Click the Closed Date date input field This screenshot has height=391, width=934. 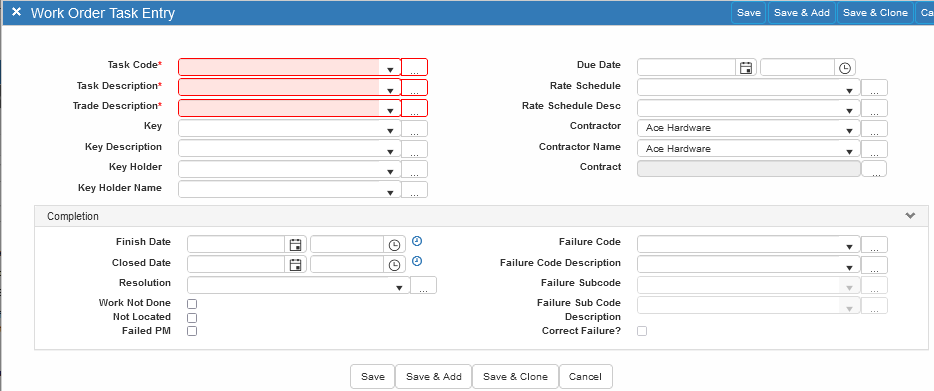pyautogui.click(x=237, y=265)
